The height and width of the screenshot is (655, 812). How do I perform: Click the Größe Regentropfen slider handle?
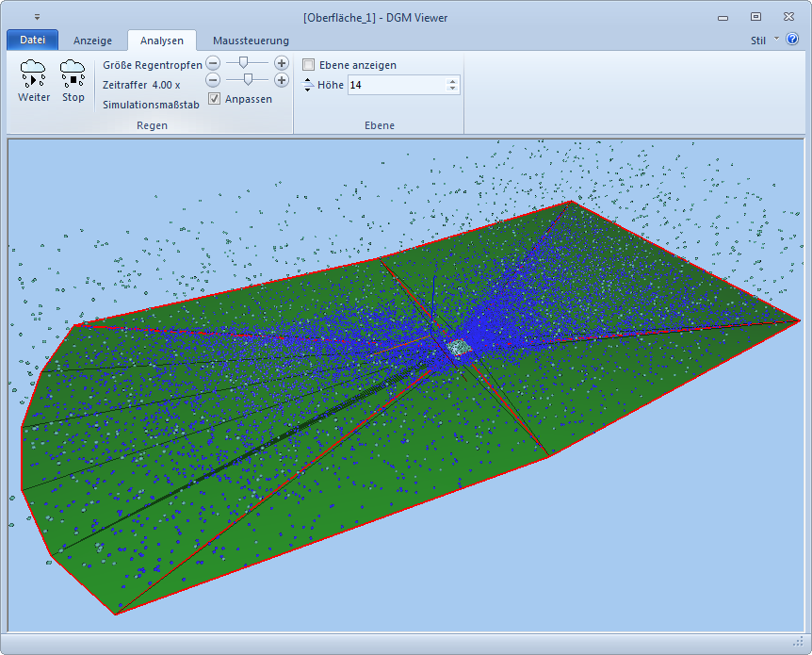click(x=244, y=62)
